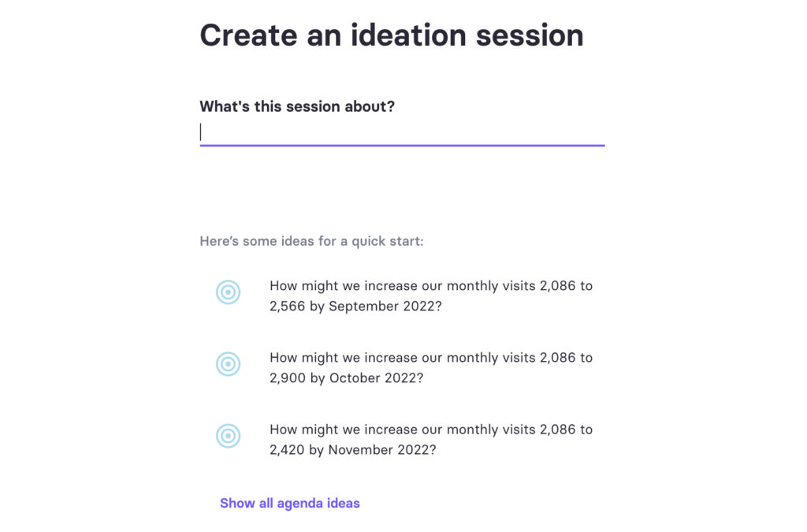Click the quick start ideas caption text
The height and width of the screenshot is (532, 807).
(x=311, y=241)
